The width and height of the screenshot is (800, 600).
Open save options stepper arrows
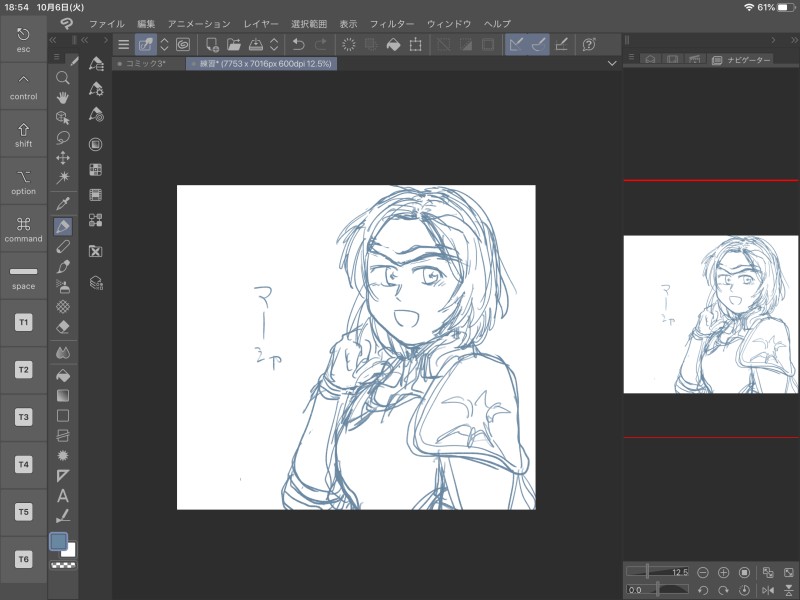tap(274, 44)
